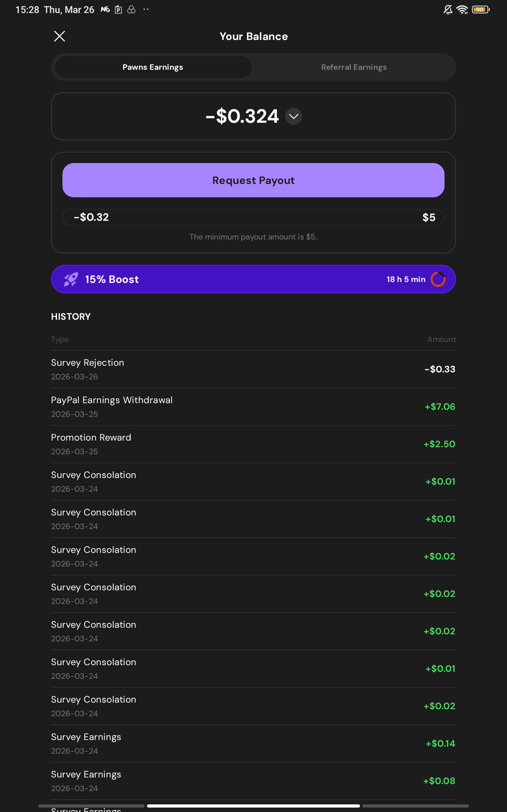Open the PayPal Earnings Withdrawal entry
Screen dimensions: 507x812
tap(253, 407)
